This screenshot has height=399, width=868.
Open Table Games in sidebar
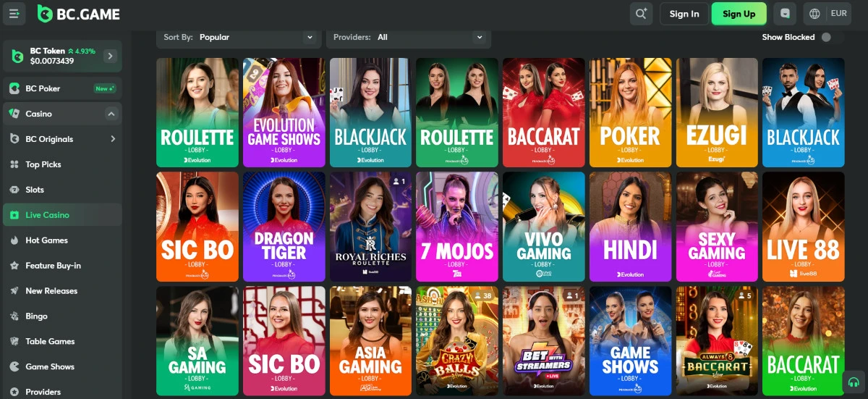click(x=50, y=342)
